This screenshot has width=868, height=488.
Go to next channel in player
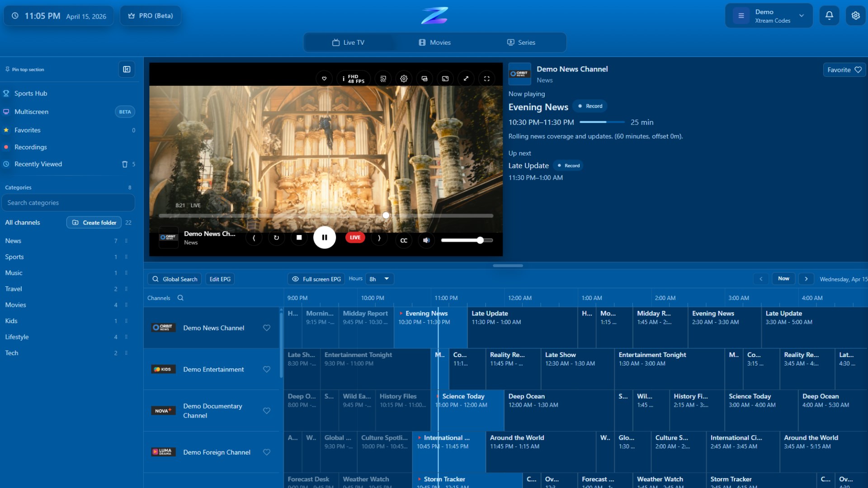coord(379,238)
